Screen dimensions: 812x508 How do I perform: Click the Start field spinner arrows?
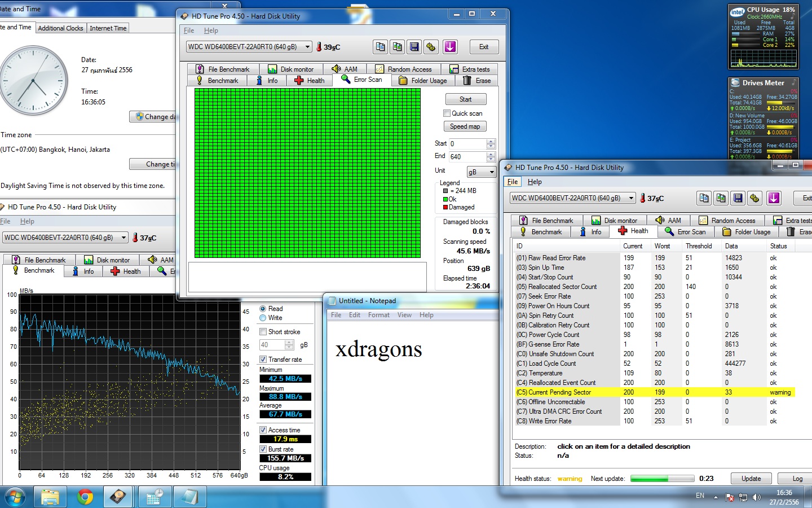[491, 144]
